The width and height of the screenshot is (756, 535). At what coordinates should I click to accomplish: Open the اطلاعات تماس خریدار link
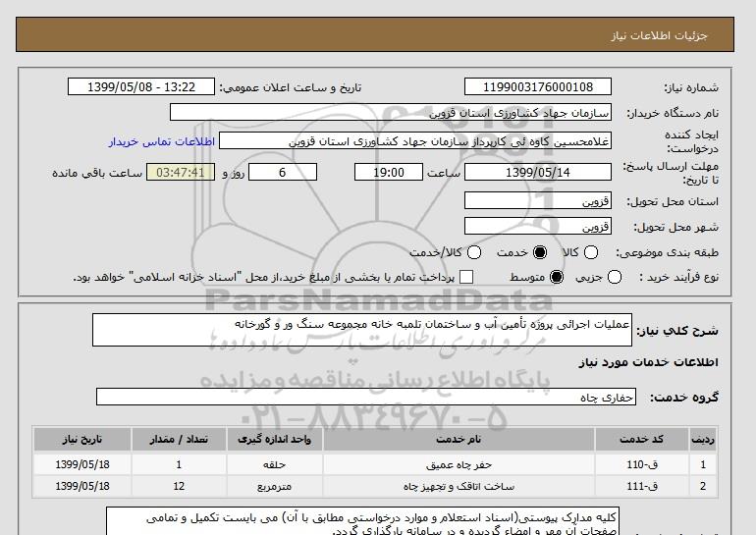[162, 141]
